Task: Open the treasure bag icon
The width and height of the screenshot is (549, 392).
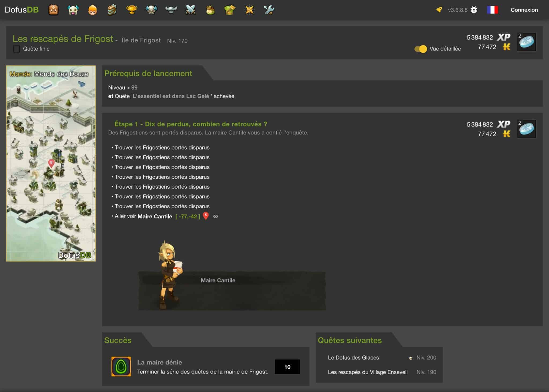Action: tap(210, 10)
